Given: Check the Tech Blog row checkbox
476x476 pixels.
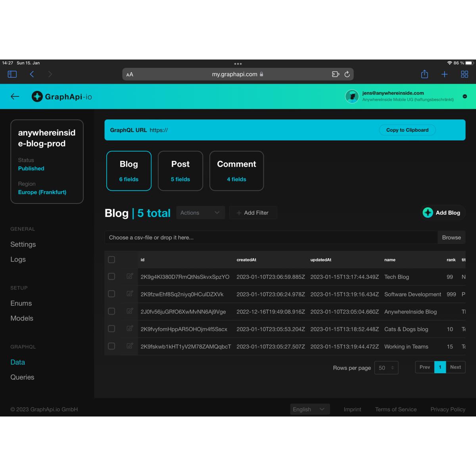Looking at the screenshot, I should pos(111,276).
